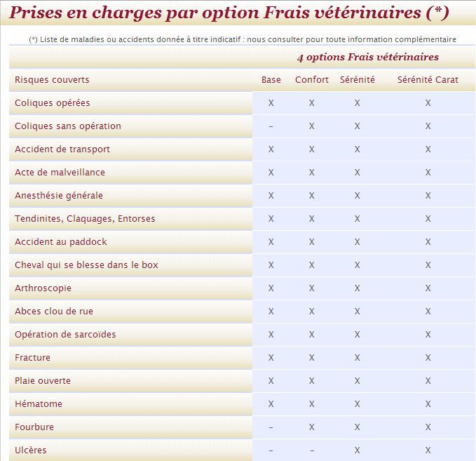Select the 'Acte de malveillance' row label

click(60, 173)
